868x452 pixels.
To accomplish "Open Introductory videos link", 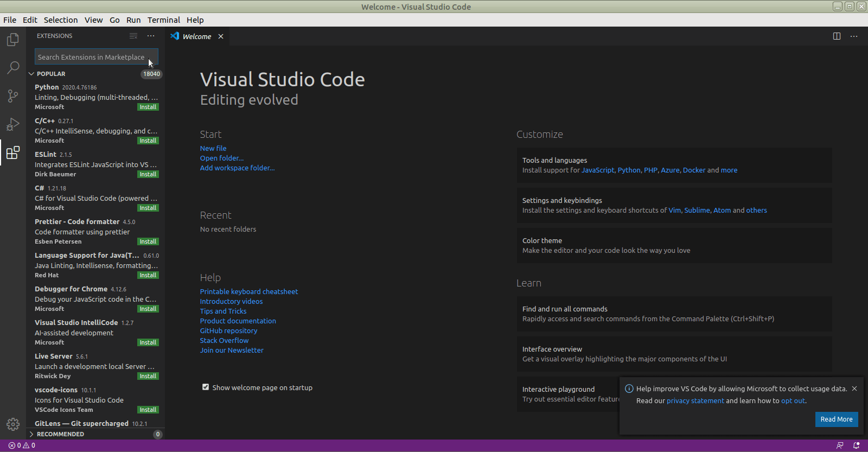I will [231, 301].
